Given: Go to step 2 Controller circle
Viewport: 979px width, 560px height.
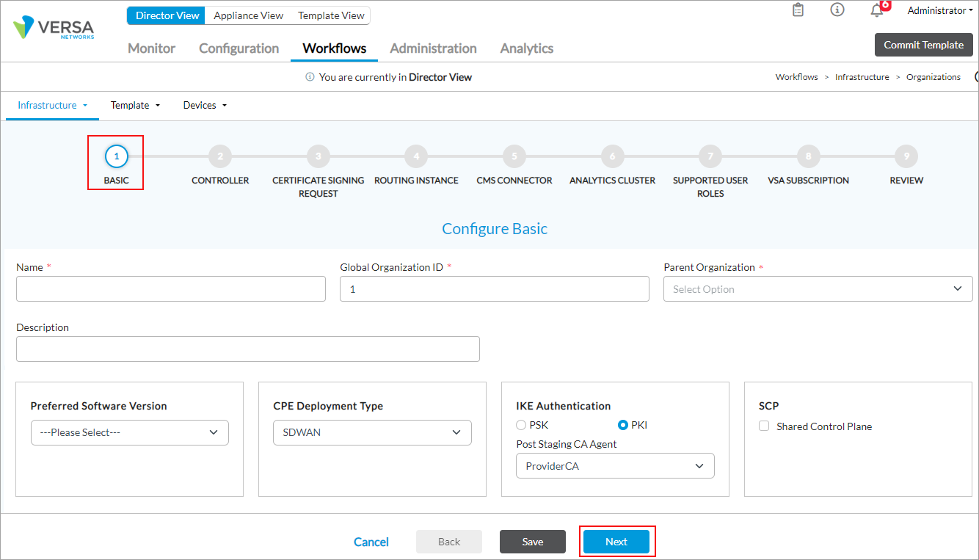Looking at the screenshot, I should (219, 156).
